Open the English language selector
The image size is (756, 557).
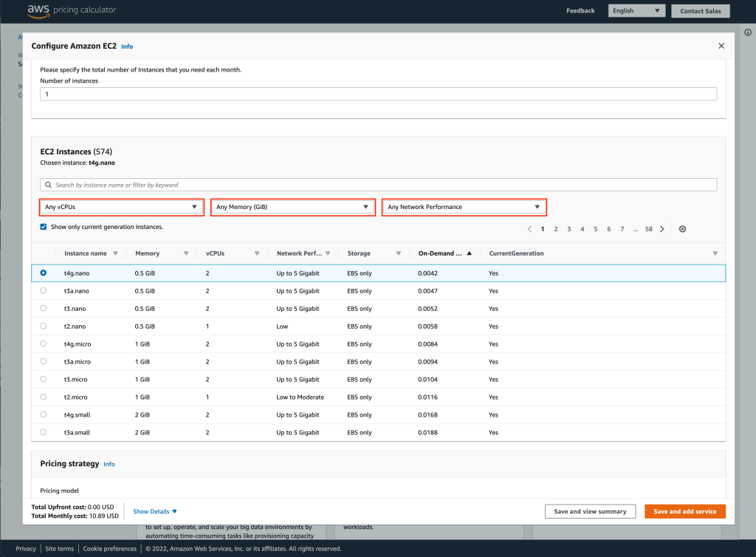coord(636,10)
